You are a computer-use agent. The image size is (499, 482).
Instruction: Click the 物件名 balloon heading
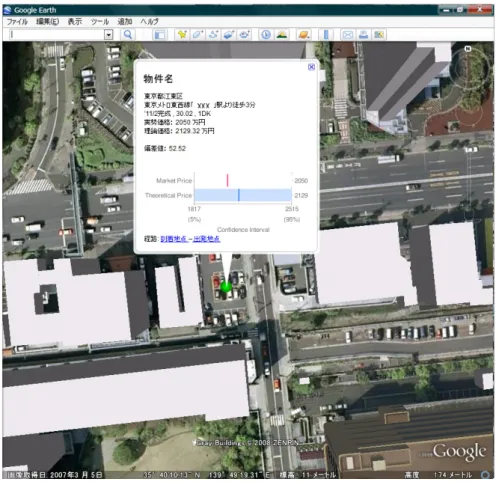tap(158, 79)
